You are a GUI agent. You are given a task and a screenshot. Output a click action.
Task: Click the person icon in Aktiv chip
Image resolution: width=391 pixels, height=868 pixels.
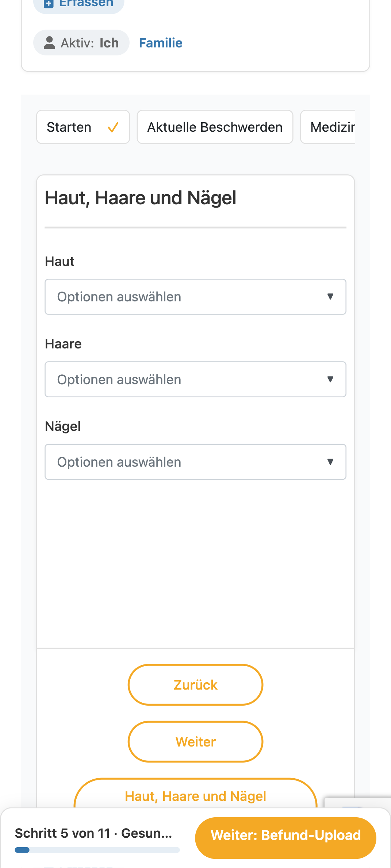[x=49, y=43]
